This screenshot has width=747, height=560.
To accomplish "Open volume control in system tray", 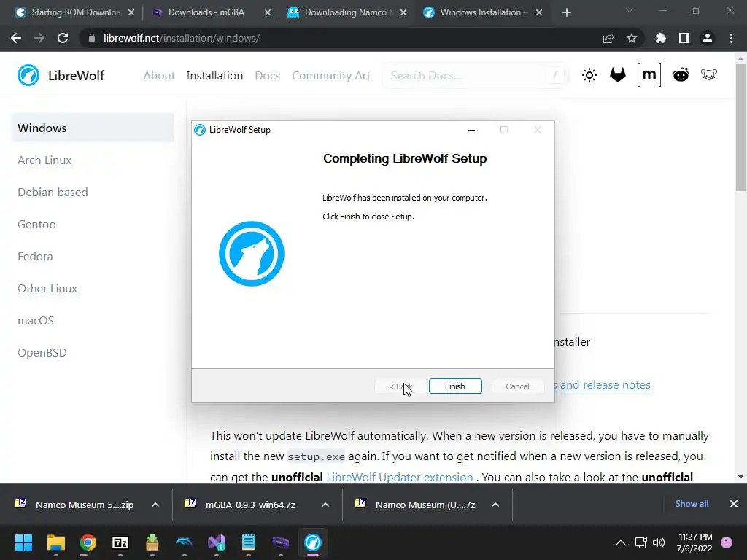I will pos(659,542).
